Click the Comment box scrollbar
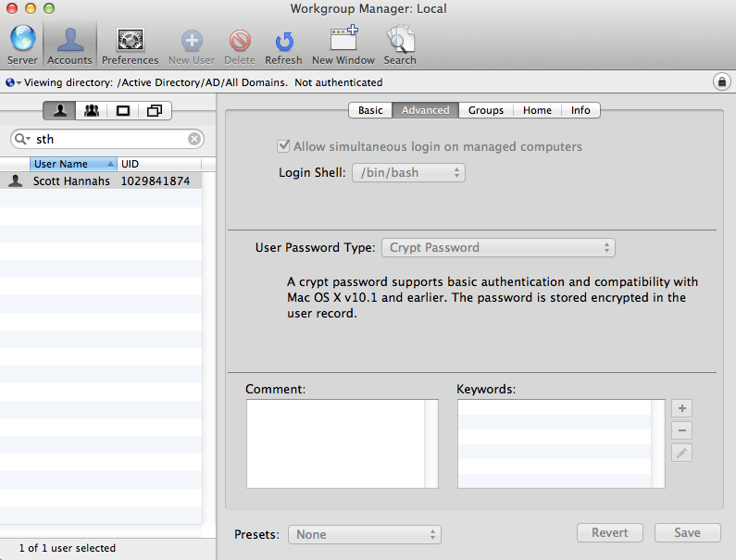 tap(431, 443)
